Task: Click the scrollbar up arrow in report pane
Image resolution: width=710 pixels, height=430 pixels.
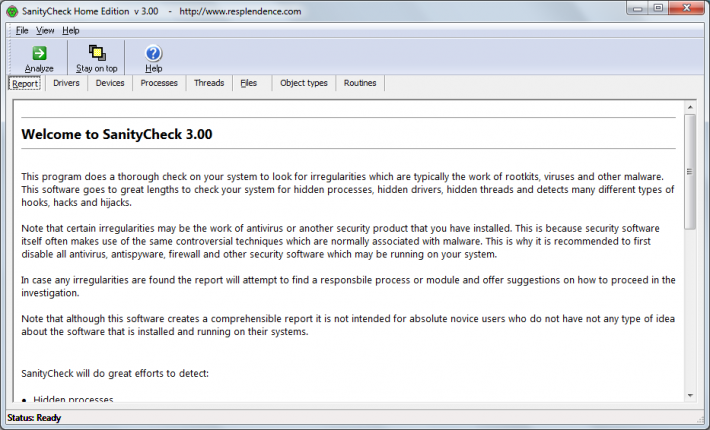Action: point(690,107)
